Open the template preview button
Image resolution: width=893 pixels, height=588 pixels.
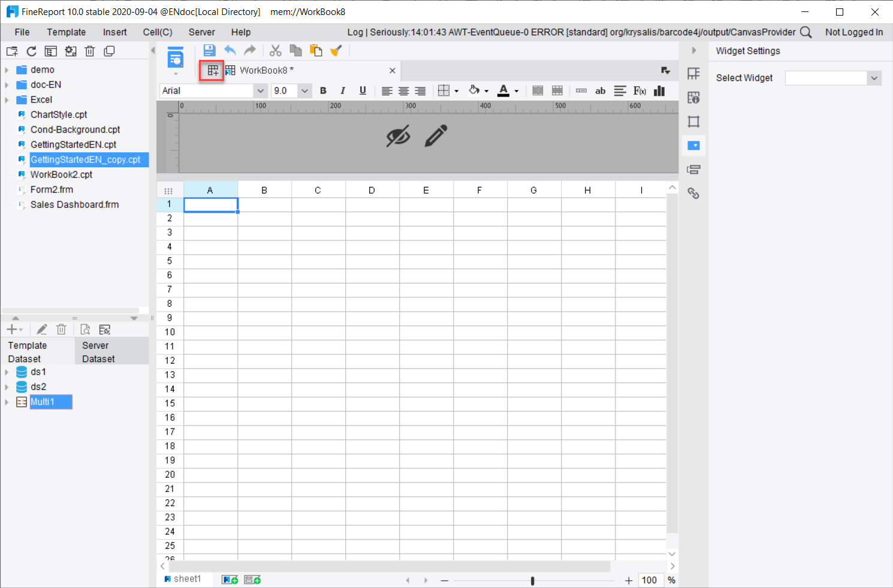pyautogui.click(x=176, y=57)
